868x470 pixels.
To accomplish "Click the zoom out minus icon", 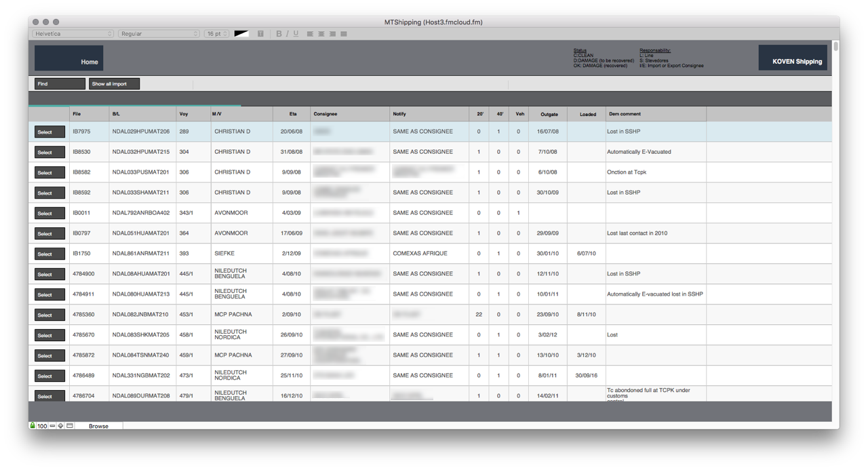I will pos(52,426).
